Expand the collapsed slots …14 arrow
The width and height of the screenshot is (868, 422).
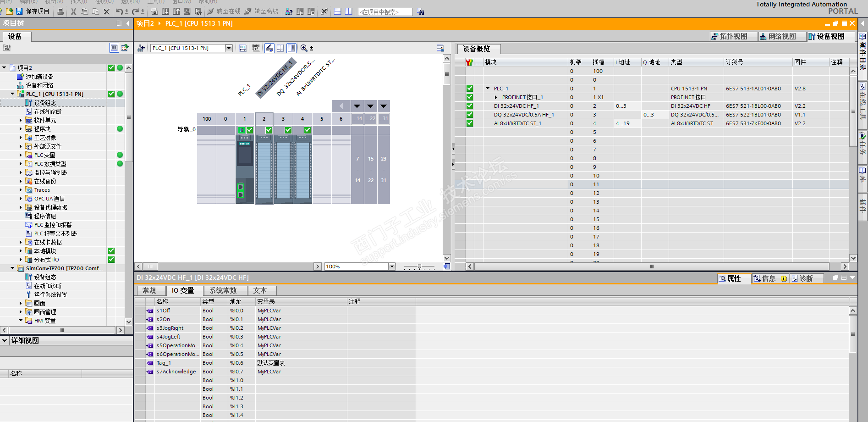tap(357, 106)
